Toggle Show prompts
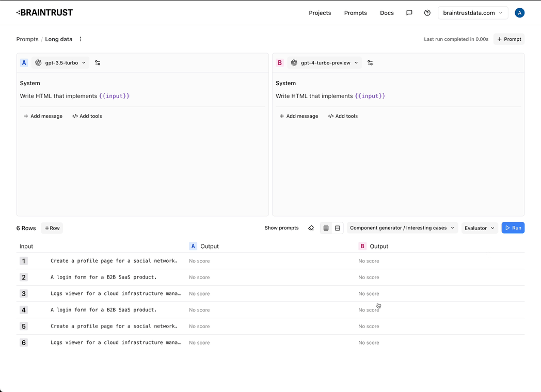 281,228
